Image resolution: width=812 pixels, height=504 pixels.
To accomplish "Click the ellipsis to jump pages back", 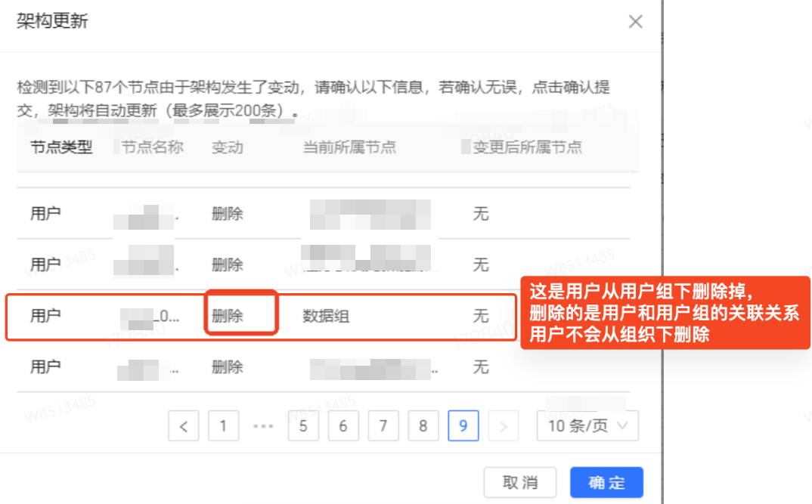I will (x=263, y=426).
